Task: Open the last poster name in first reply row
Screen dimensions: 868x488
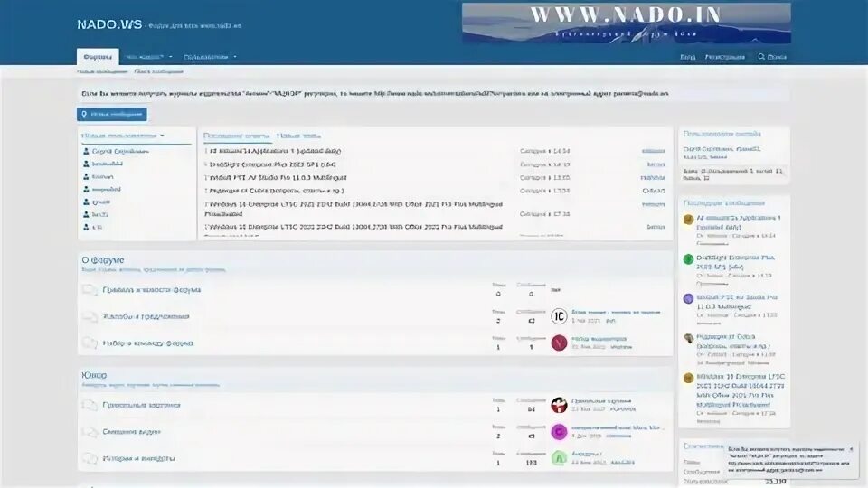Action: point(653,151)
